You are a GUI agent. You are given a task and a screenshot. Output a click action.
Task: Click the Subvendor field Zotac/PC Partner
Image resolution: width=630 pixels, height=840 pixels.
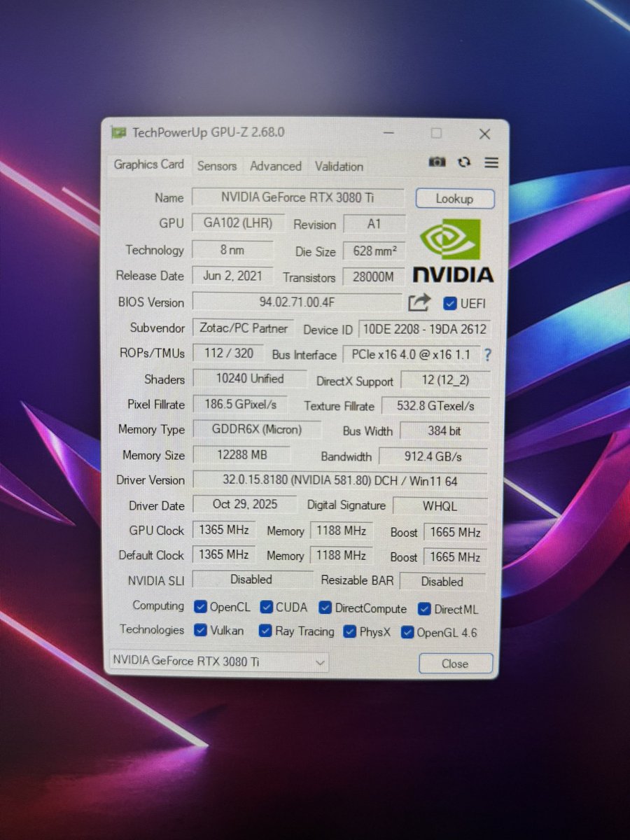click(x=244, y=328)
